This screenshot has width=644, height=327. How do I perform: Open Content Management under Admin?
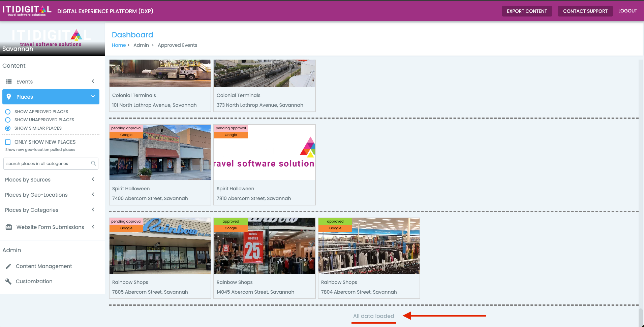(x=44, y=266)
